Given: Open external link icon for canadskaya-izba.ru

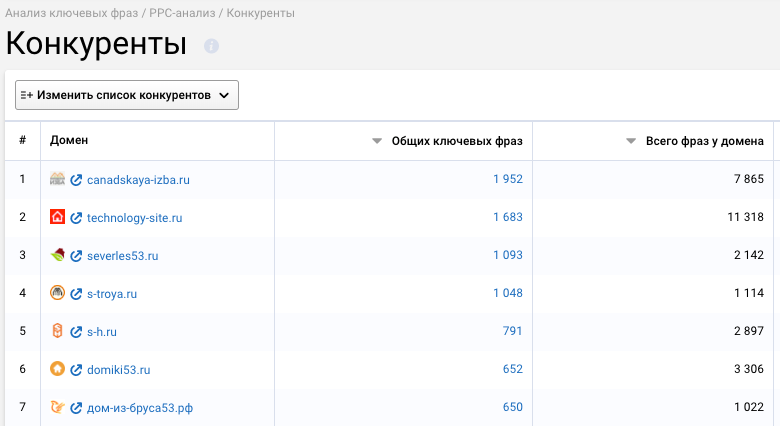Looking at the screenshot, I should [76, 180].
